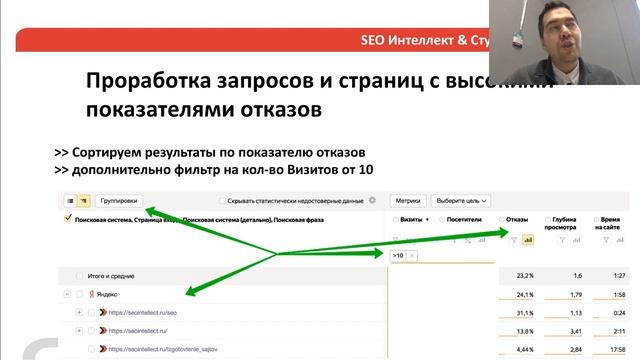Viewport: 640px width, 360px height.
Task: Open https://seointellect.ru/seo link
Action: [x=142, y=313]
